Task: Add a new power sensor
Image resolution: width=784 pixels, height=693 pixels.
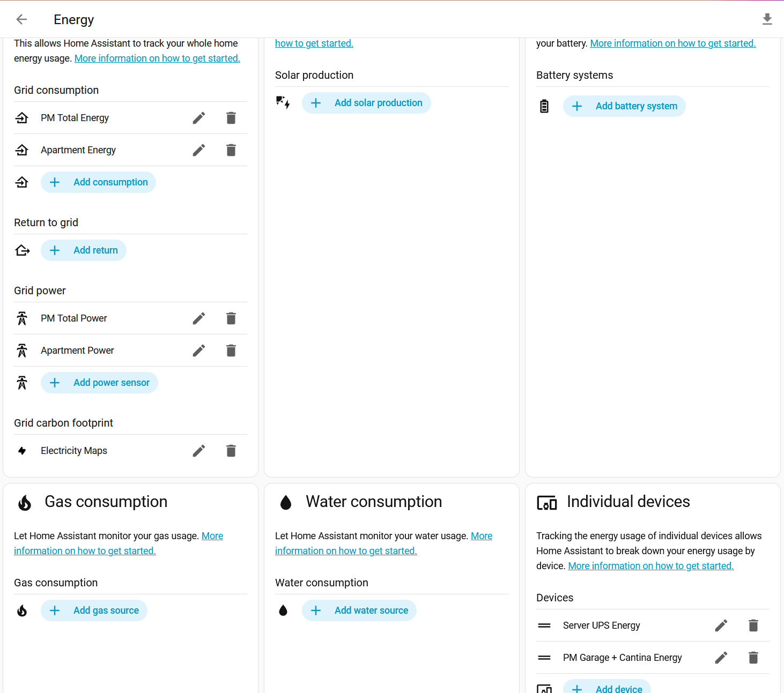Action: [100, 383]
